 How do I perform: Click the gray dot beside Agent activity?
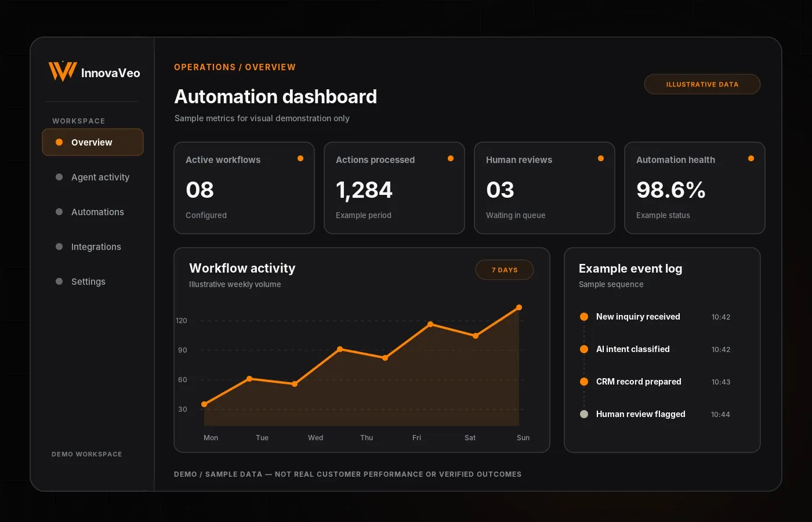tap(59, 177)
